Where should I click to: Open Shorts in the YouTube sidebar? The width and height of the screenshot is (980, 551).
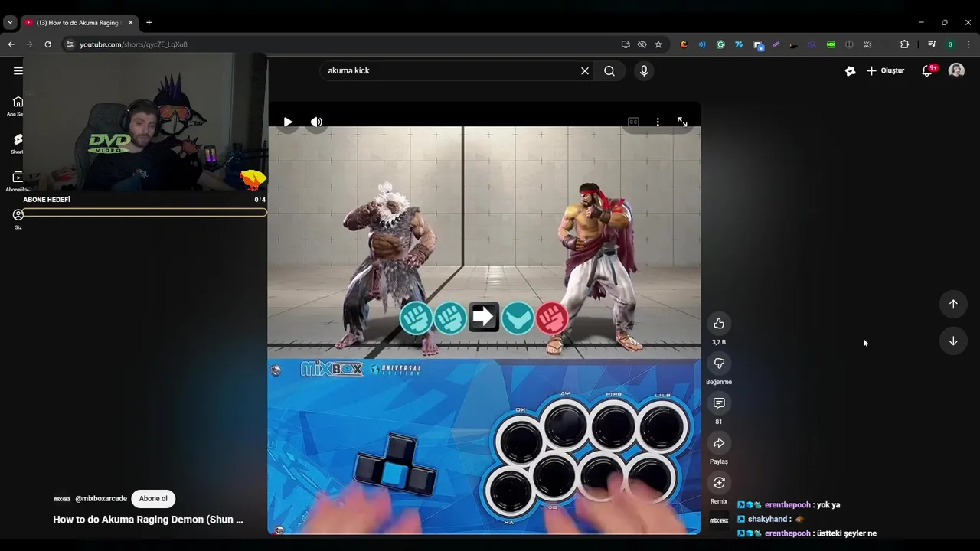coord(17,143)
